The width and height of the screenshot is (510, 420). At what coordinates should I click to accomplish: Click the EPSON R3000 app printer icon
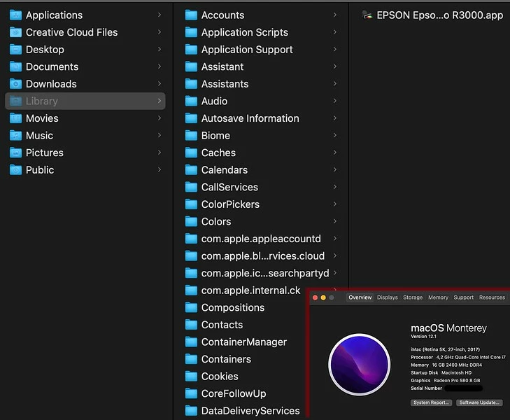pyautogui.click(x=367, y=15)
